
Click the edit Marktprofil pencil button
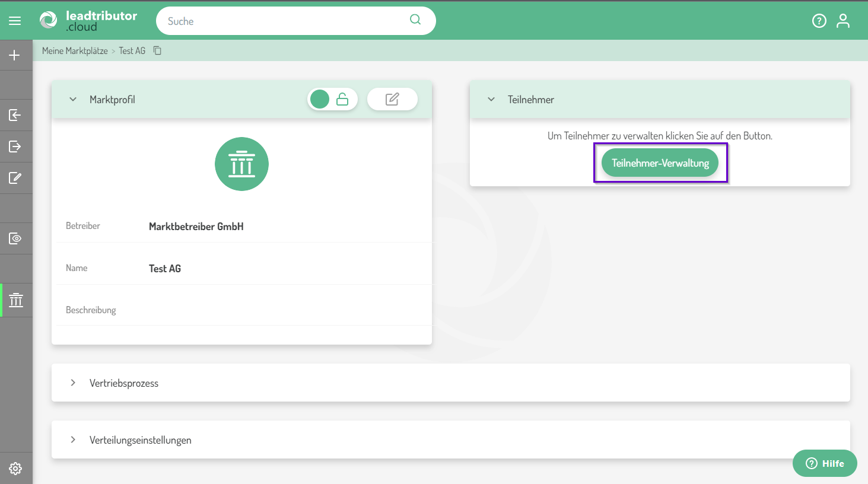pyautogui.click(x=392, y=100)
